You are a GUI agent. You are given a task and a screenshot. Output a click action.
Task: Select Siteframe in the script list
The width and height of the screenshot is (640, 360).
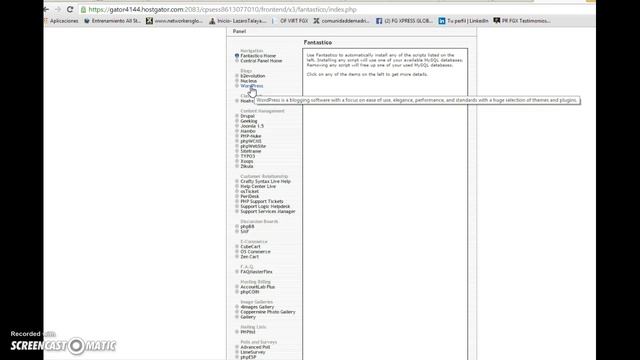(x=251, y=151)
